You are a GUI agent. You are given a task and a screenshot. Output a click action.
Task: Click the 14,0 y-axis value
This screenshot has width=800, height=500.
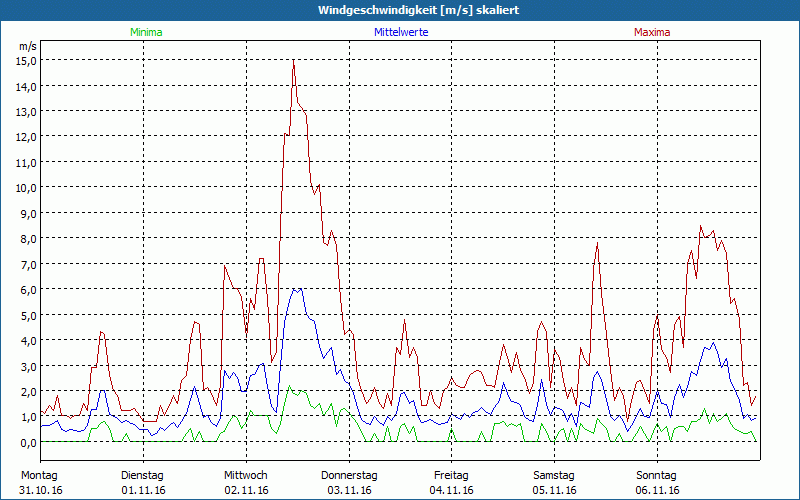coord(24,86)
